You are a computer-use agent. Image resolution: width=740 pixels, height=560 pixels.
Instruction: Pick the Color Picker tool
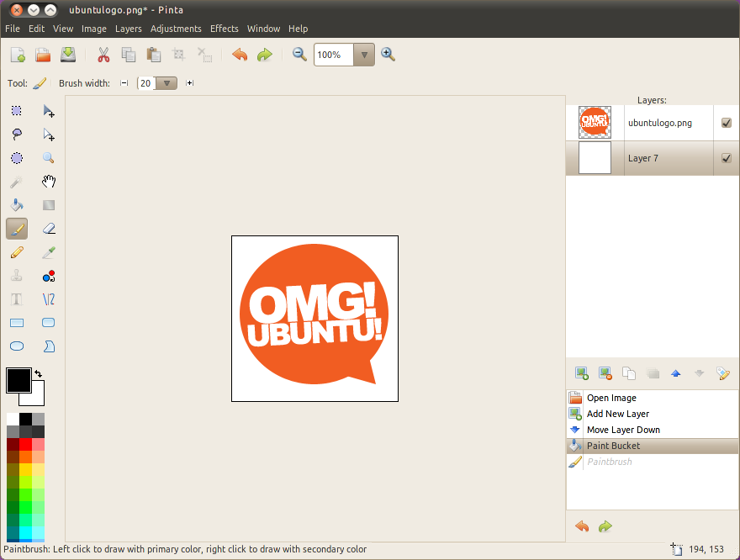[48, 251]
